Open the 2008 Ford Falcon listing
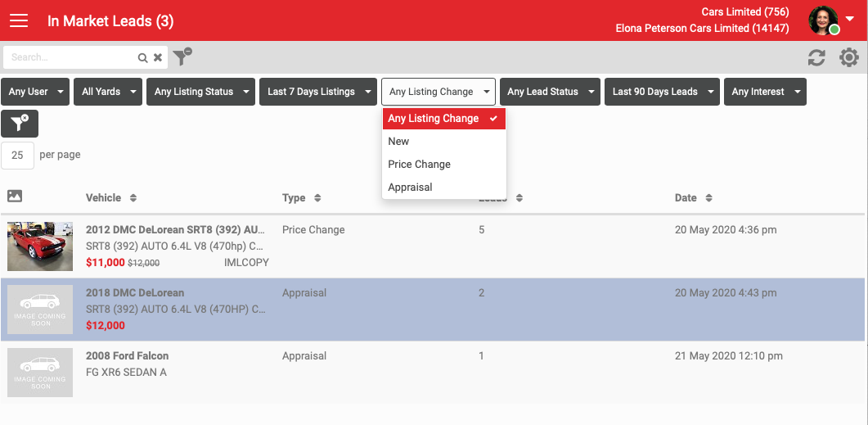The width and height of the screenshot is (868, 425). click(x=128, y=355)
